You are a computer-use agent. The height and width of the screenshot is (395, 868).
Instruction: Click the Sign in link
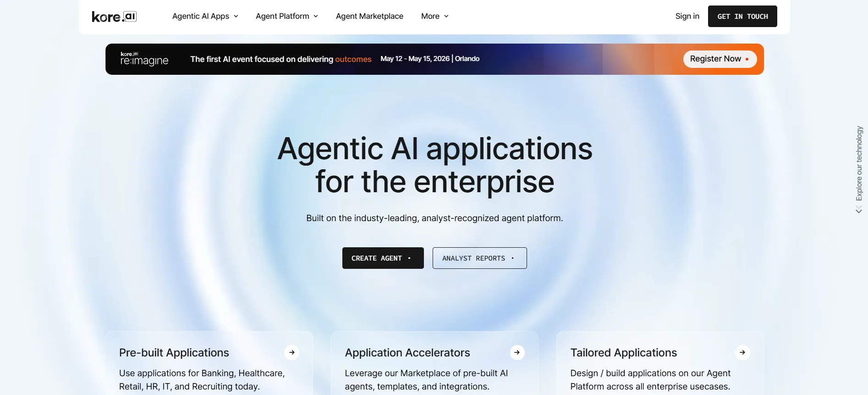[687, 16]
